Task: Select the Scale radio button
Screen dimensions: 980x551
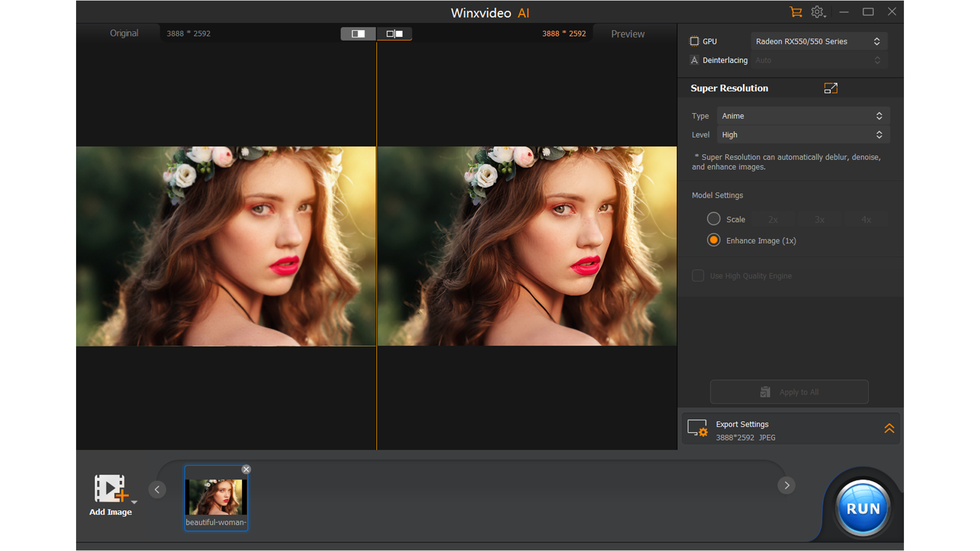Action: pos(713,218)
